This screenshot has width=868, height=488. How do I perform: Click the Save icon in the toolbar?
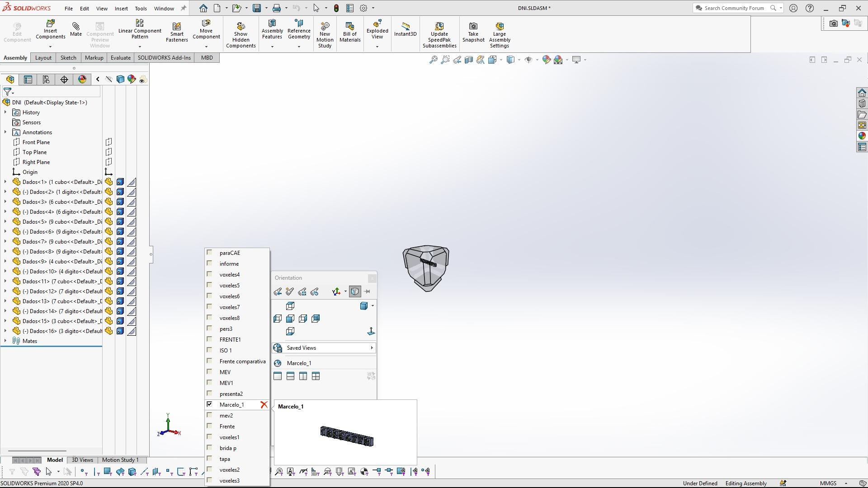257,8
